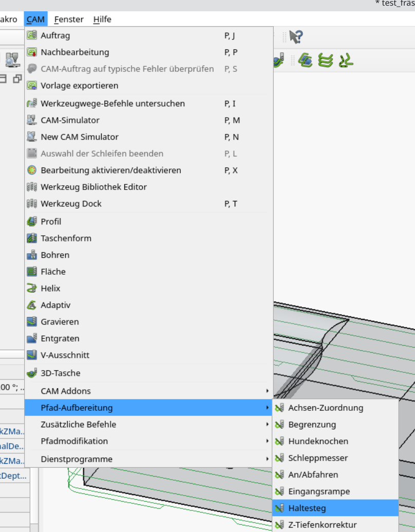Choose Hundeknochen dressup entry
Screen dimensions: 415x532
(318, 442)
